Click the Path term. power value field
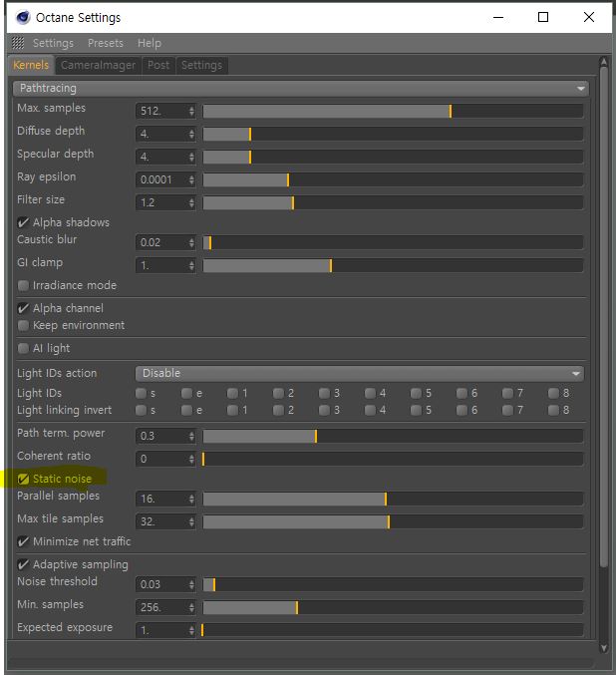616x675 pixels. (x=161, y=436)
